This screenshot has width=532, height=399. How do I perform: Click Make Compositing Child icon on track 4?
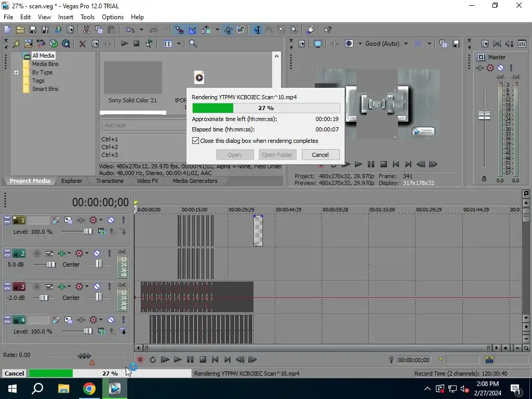tap(124, 331)
